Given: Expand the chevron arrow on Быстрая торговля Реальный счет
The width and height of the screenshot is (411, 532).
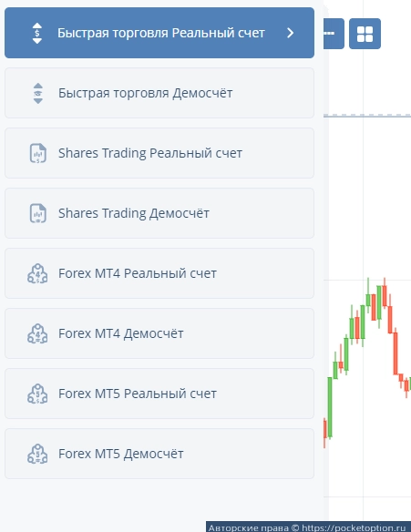Looking at the screenshot, I should point(290,33).
